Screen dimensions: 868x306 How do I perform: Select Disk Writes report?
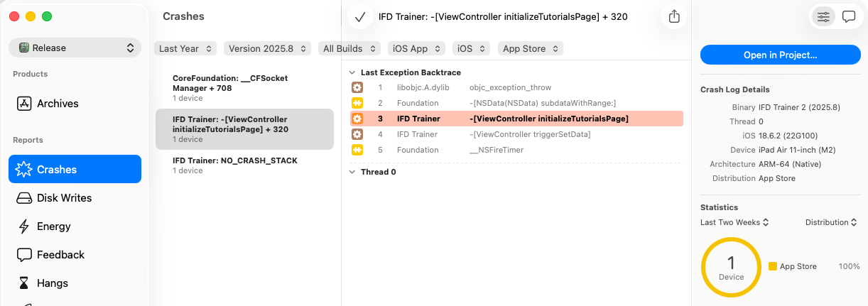64,198
